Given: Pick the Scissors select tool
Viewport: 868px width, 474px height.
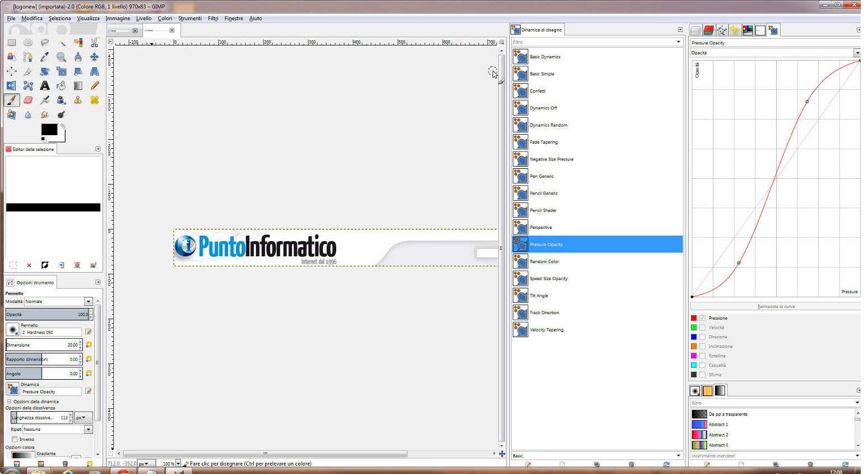Looking at the screenshot, I should 94,43.
